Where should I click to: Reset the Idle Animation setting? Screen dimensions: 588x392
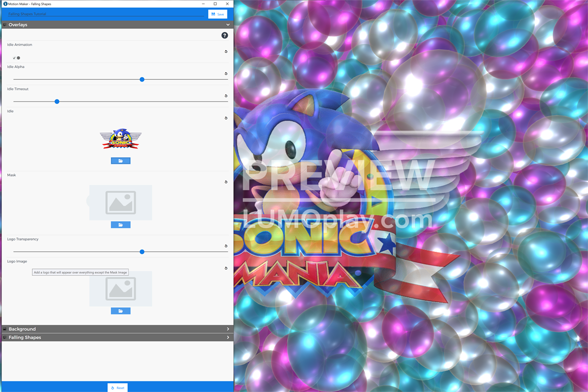[x=226, y=51]
